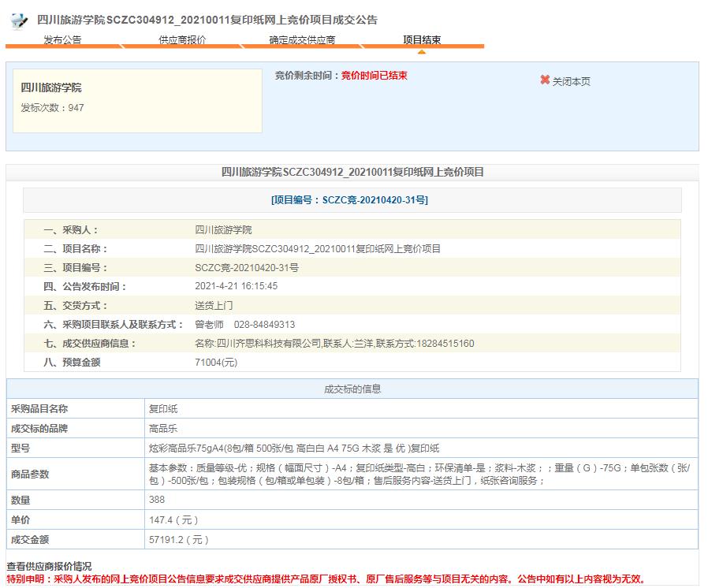Click the 发标次数：947 text
708x588 pixels.
[52, 108]
